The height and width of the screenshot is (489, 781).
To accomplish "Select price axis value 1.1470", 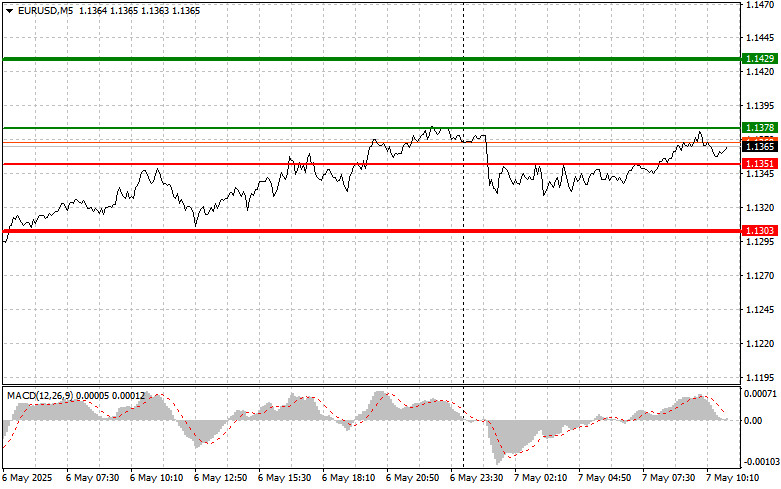I will point(760,4).
